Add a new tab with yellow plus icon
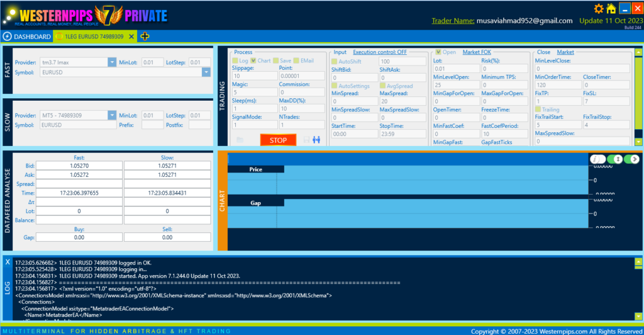This screenshot has height=335, width=644. click(145, 36)
